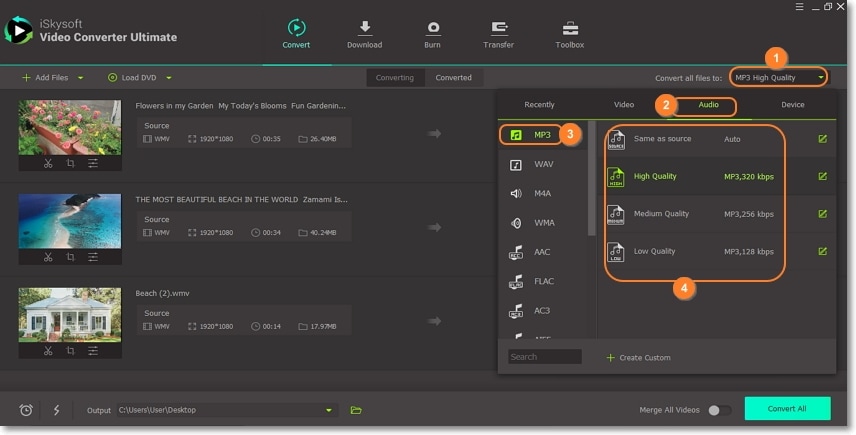856x435 pixels.
Task: Click the trim scissors icon for Beach (2).wmv
Action: coord(48,351)
